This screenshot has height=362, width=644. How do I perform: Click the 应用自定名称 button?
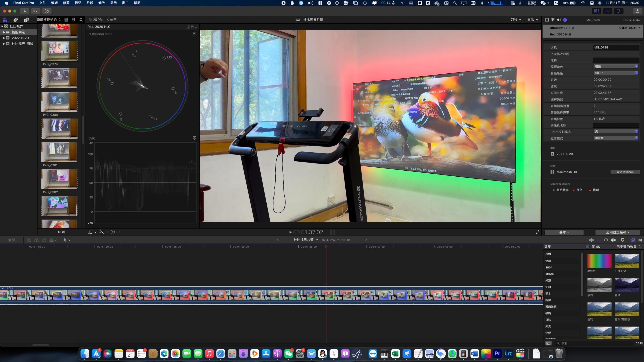(x=617, y=232)
